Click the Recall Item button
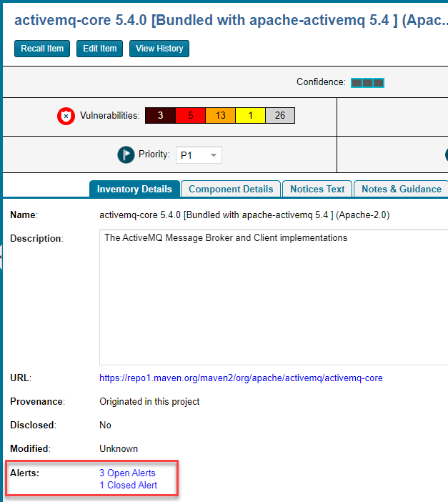Image resolution: width=448 pixels, height=502 pixels. 42,49
